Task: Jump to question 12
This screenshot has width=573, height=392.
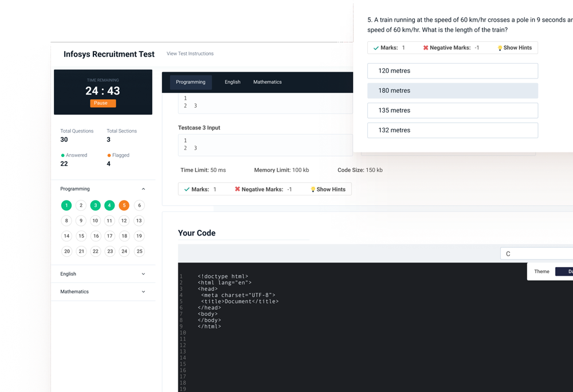Action: (x=124, y=221)
